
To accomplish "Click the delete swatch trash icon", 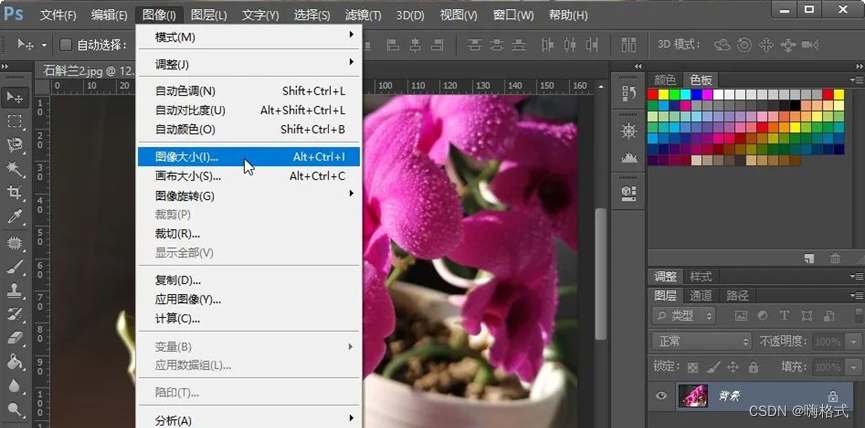I will [835, 258].
